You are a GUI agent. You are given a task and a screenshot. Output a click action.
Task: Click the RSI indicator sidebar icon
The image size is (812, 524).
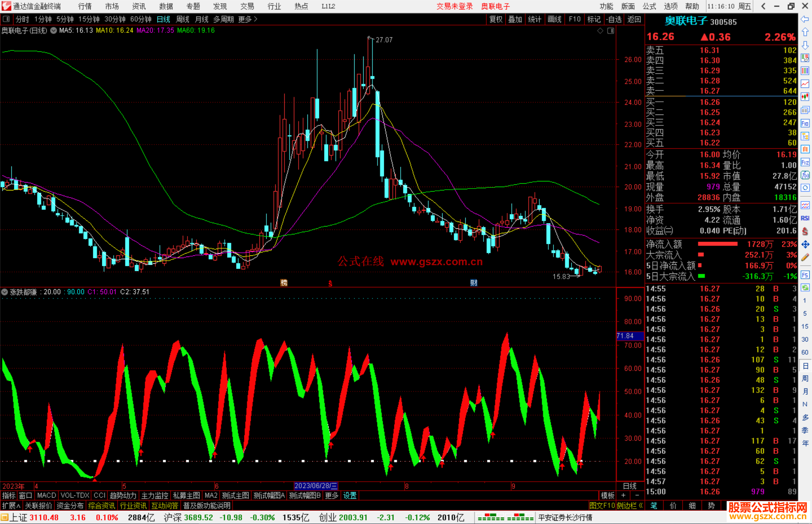point(805,218)
